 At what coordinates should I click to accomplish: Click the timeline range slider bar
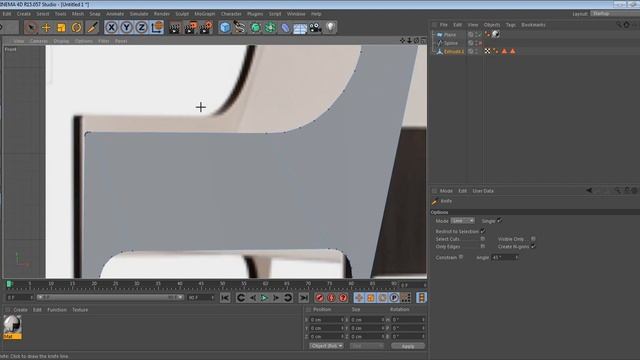[110, 298]
